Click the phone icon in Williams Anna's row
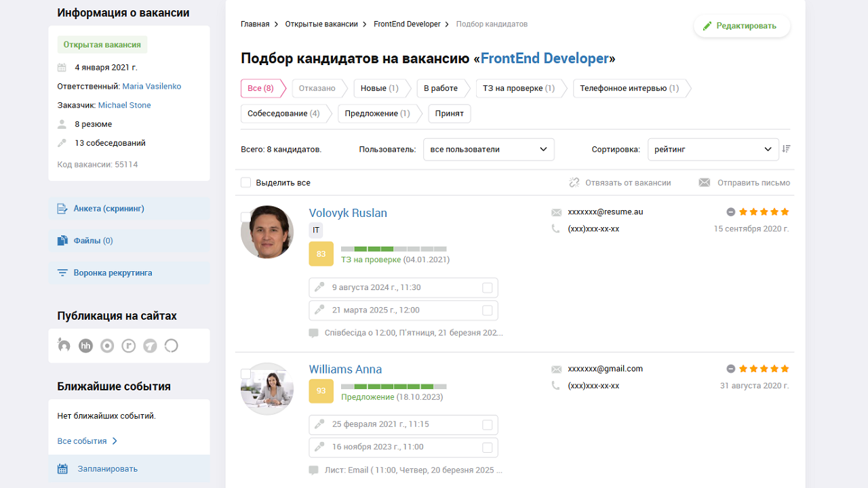Viewport: 868px width, 488px height. click(557, 386)
